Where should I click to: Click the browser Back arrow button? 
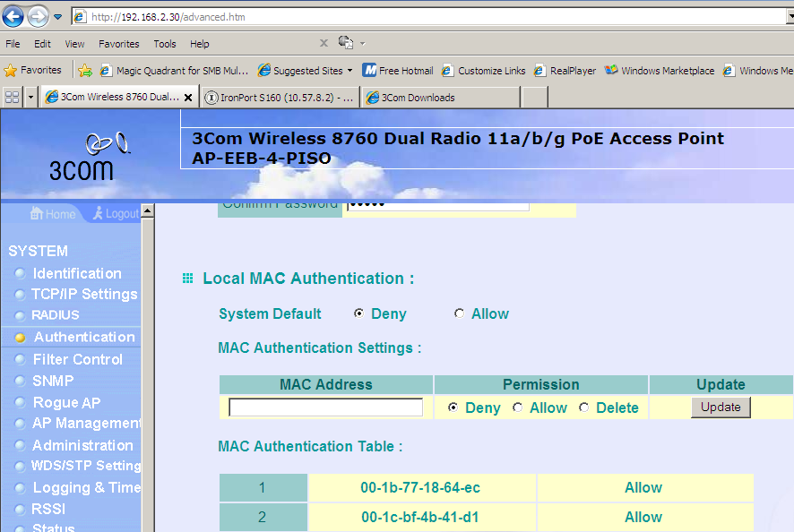click(13, 16)
